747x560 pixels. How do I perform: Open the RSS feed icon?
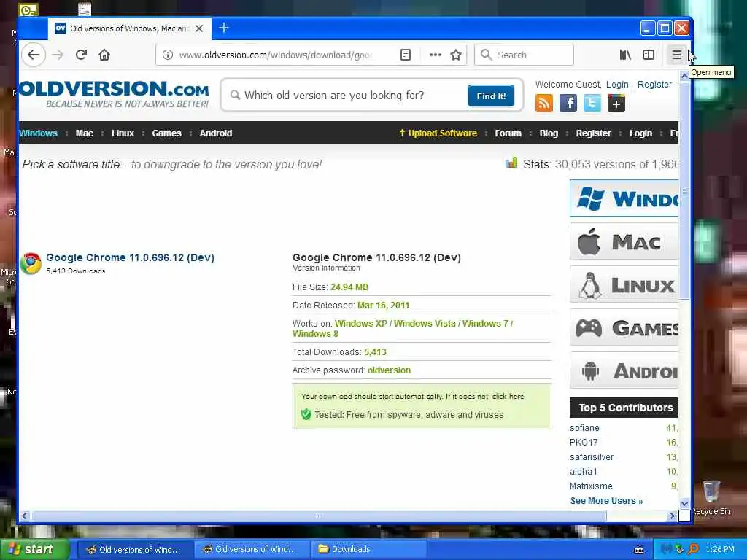pyautogui.click(x=544, y=103)
